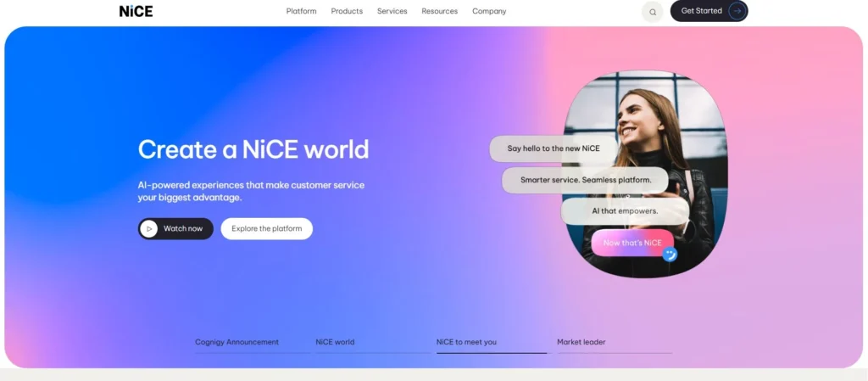Open the Products menu
This screenshot has width=868, height=381.
pyautogui.click(x=347, y=11)
